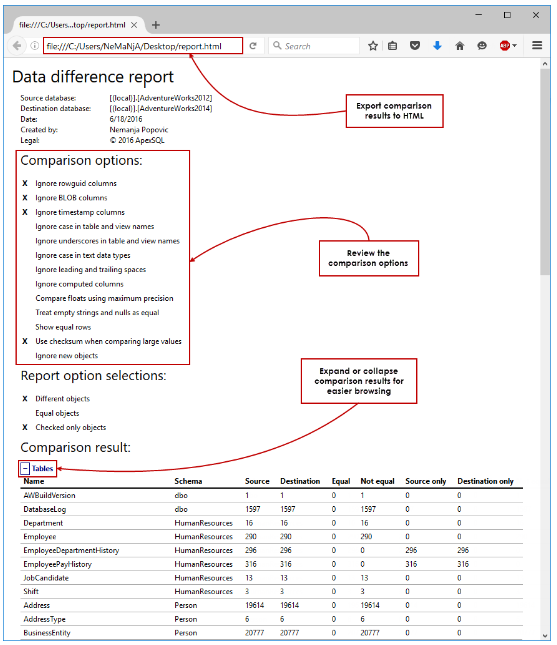Open the hamburger browser menu

(x=537, y=45)
